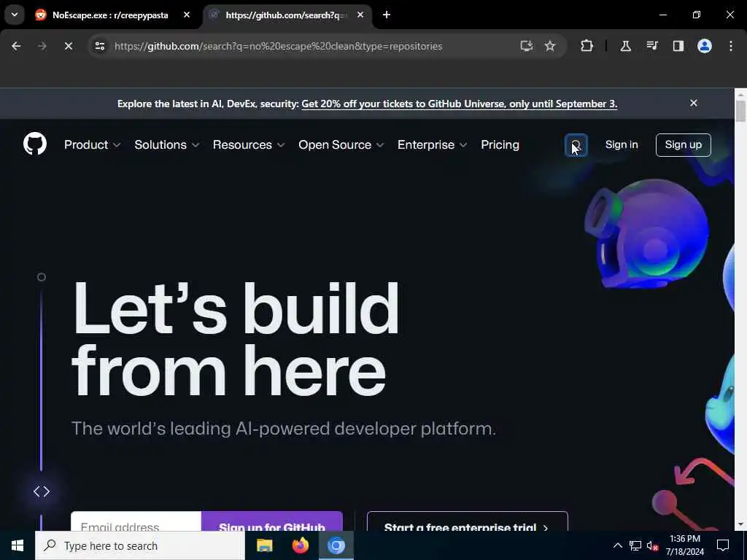The image size is (747, 560).
Task: Dismiss the GitHub Universe banner
Action: [694, 103]
